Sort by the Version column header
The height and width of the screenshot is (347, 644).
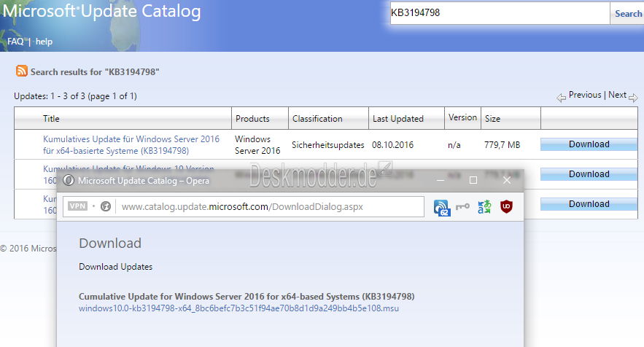point(462,117)
